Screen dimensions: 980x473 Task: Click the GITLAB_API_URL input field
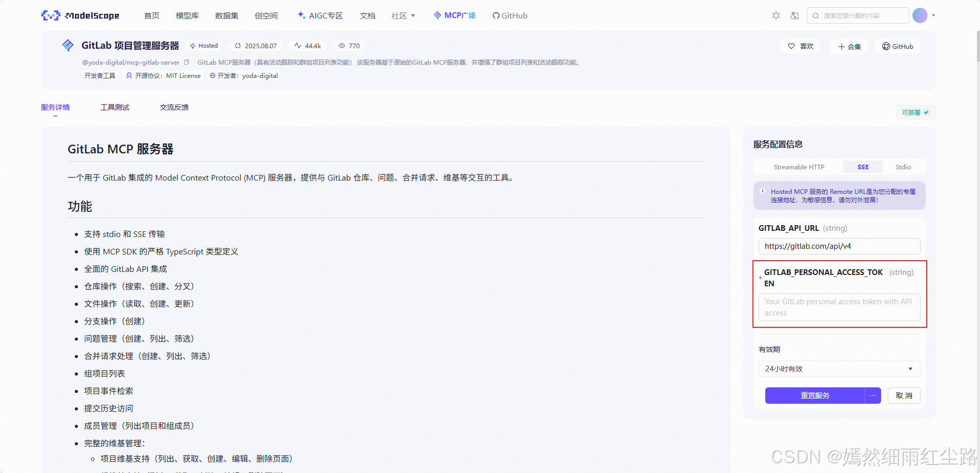pos(840,246)
